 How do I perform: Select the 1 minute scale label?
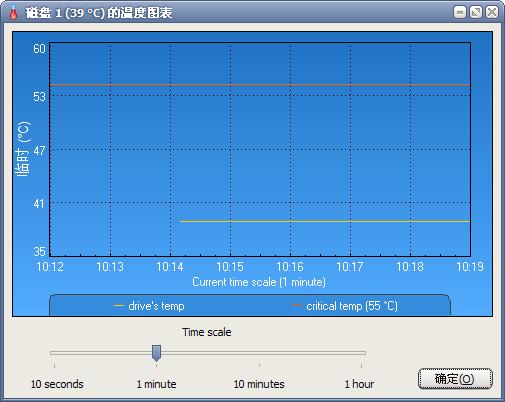click(156, 384)
